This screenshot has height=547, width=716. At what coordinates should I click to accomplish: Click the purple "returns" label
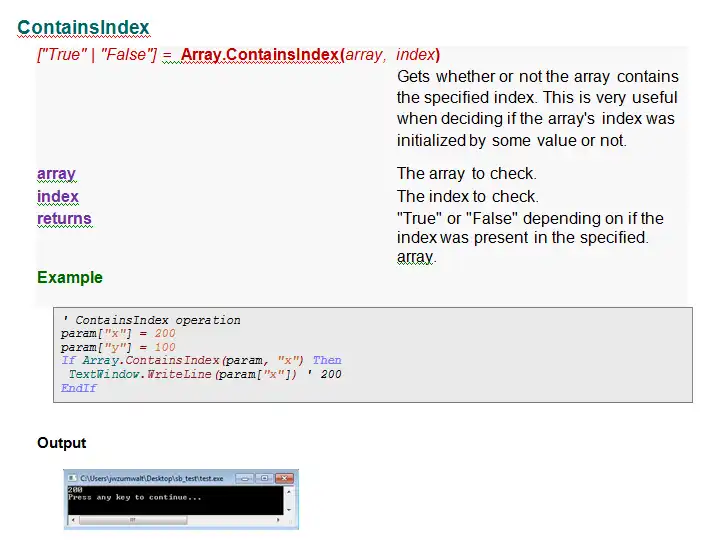64,219
